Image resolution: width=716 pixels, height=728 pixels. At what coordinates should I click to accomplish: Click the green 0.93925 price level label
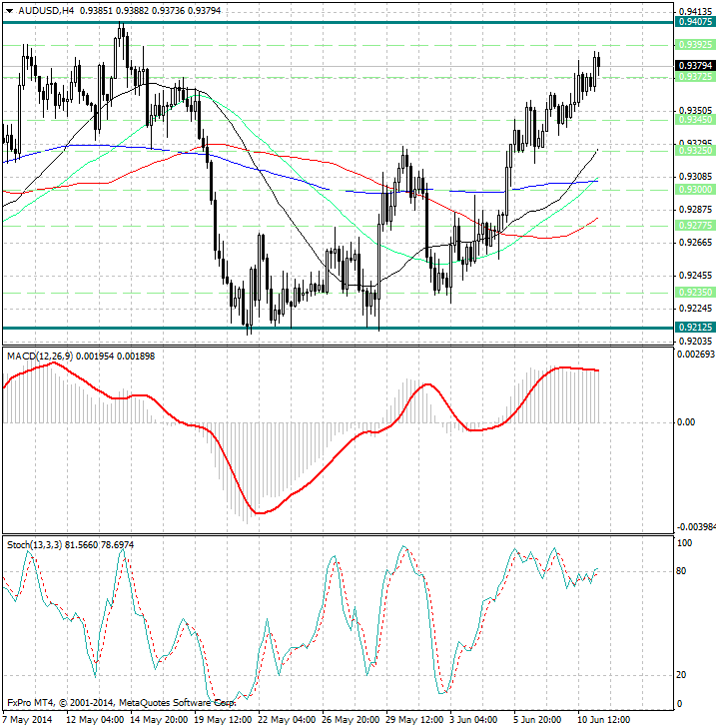(x=693, y=44)
